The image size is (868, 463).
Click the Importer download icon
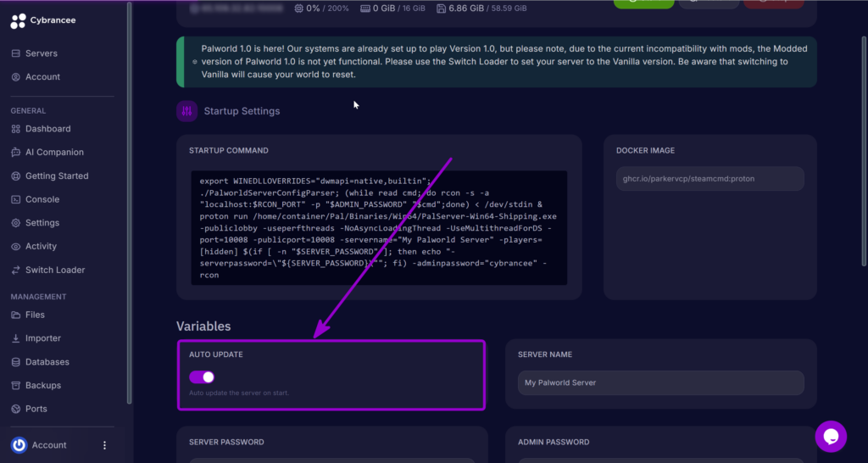point(15,338)
